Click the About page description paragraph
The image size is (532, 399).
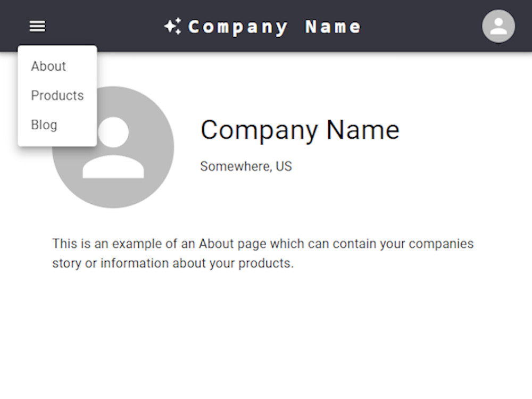[263, 253]
